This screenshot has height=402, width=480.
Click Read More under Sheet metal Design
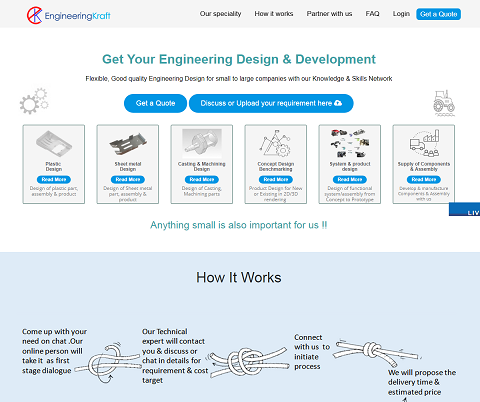pyautogui.click(x=128, y=179)
